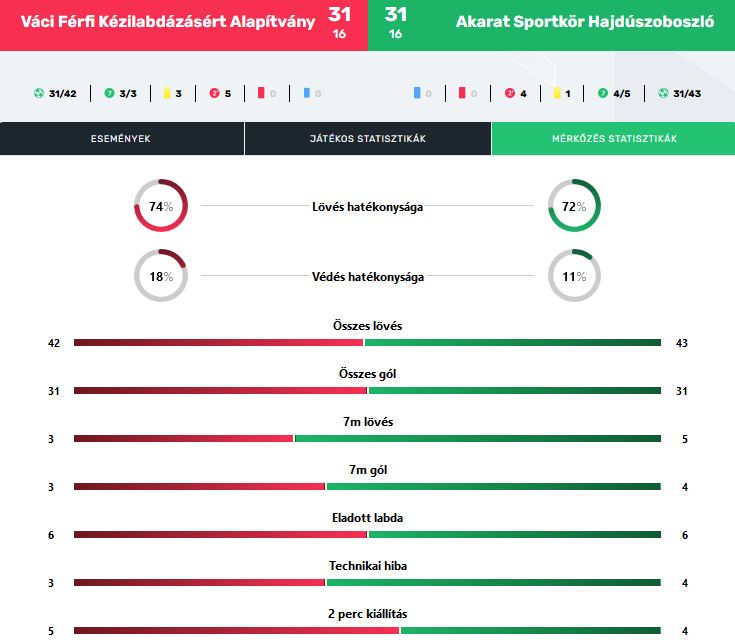The image size is (735, 640).
Task: Click Hajdúszoboszló's red card icon
Action: [462, 93]
